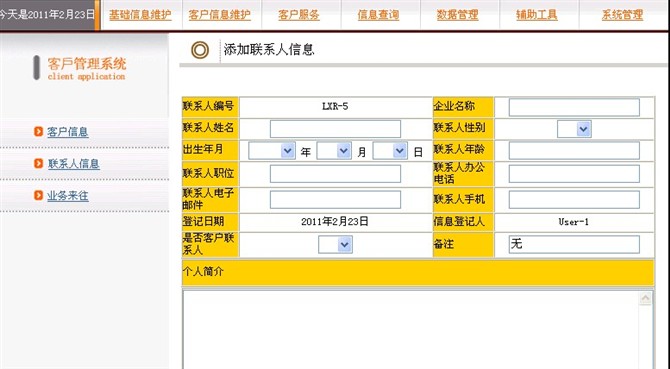Image resolution: width=670 pixels, height=369 pixels.
Task: Click the 登记日期 value 2011年2月23日 in the form
Action: [x=335, y=222]
